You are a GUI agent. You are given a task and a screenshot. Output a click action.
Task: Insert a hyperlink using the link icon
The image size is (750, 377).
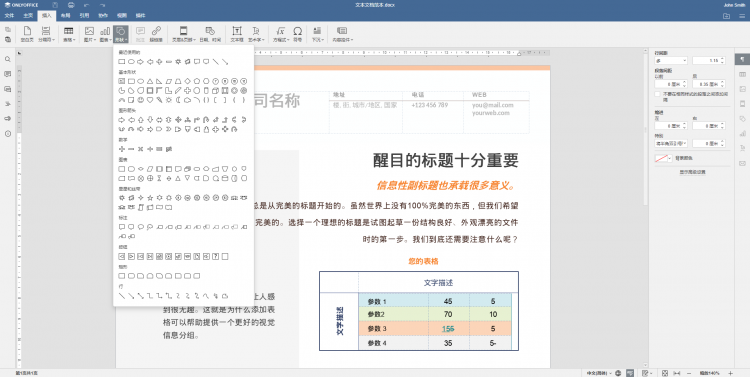[x=156, y=34]
